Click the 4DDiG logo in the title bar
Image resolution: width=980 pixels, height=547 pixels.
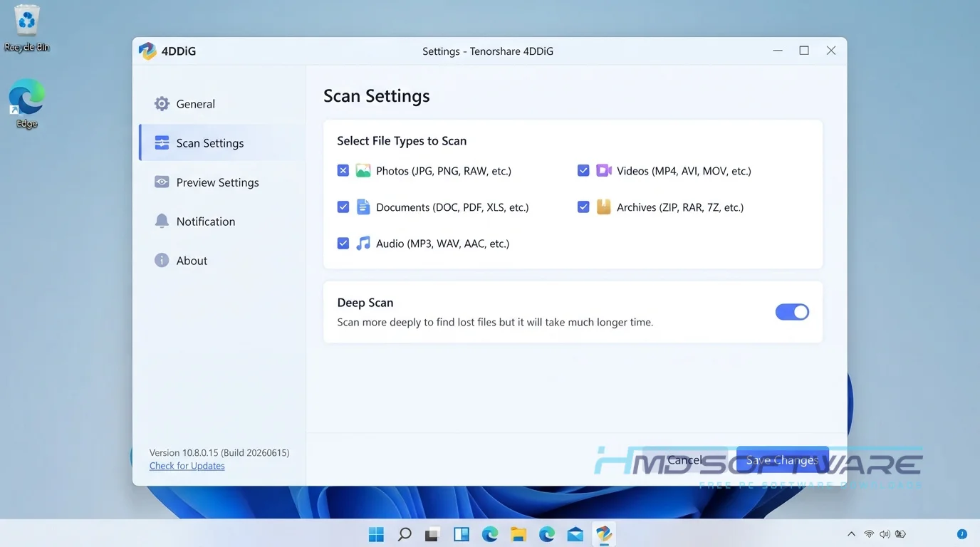[x=147, y=51]
